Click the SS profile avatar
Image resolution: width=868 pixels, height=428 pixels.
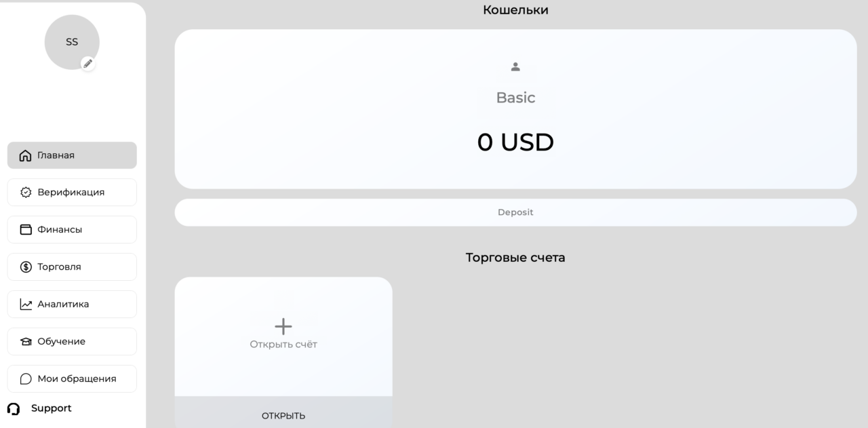(72, 42)
